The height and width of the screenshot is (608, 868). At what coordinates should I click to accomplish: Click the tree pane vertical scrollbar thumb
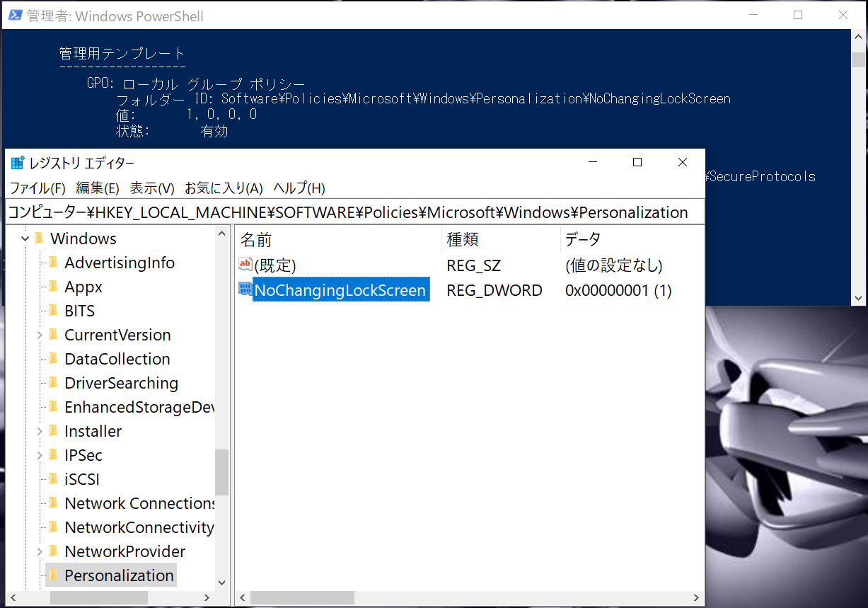click(x=221, y=472)
